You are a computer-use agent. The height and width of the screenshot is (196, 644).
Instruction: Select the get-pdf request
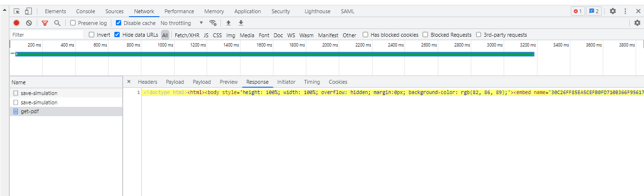[x=66, y=112]
